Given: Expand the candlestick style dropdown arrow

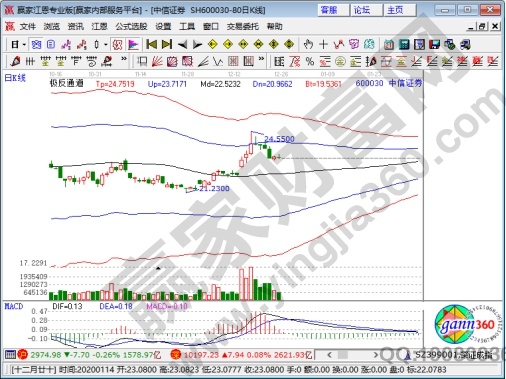Looking at the screenshot, I should point(106,44).
